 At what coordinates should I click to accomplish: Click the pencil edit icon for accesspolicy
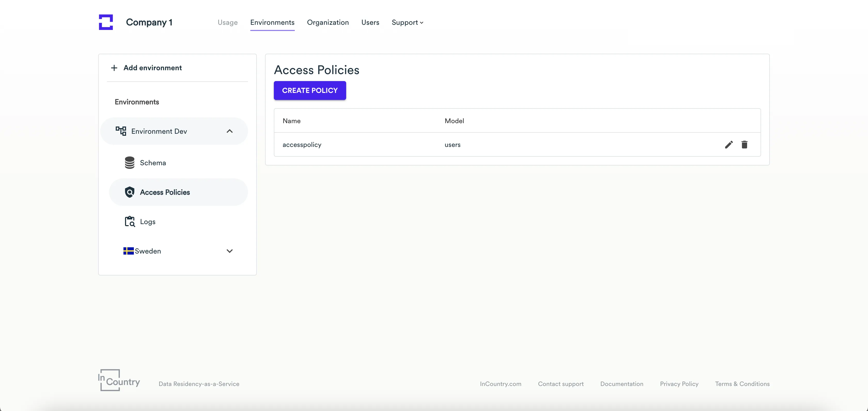click(x=729, y=145)
